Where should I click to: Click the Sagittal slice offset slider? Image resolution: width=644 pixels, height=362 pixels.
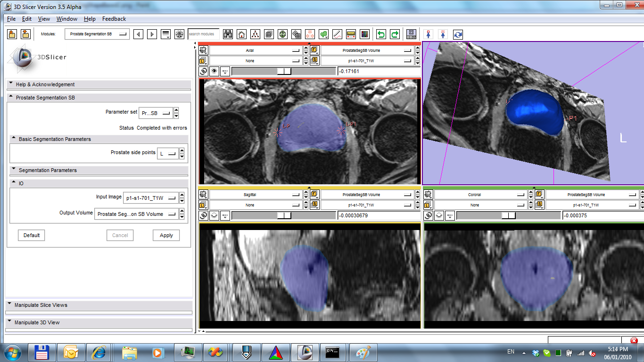[283, 215]
